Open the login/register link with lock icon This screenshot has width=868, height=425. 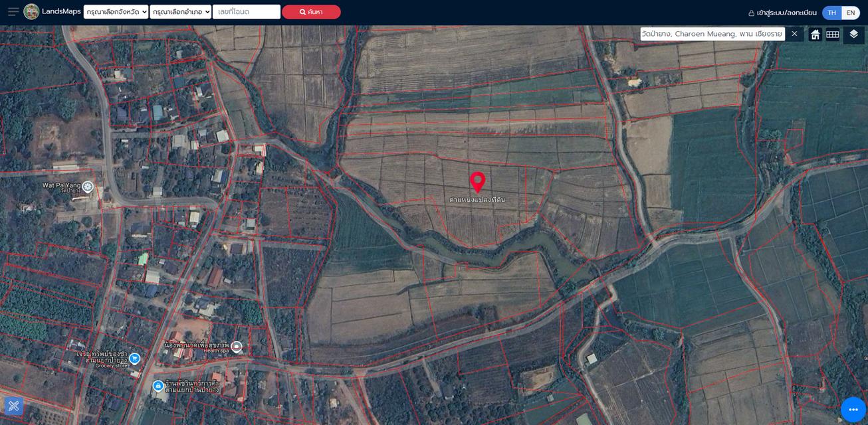click(x=782, y=13)
